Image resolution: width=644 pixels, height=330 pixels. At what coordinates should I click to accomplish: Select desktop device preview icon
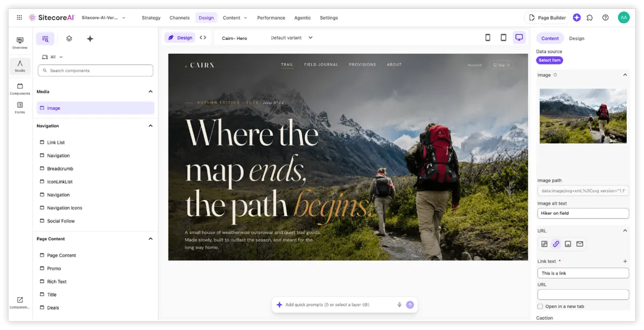pos(519,37)
